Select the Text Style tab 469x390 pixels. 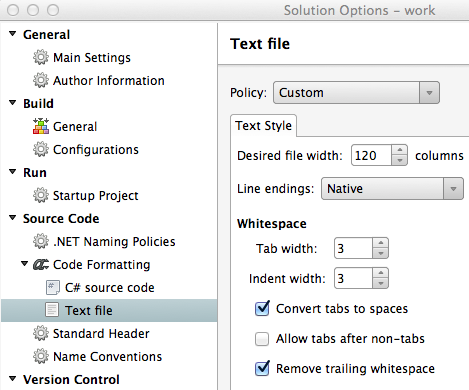[x=263, y=126]
